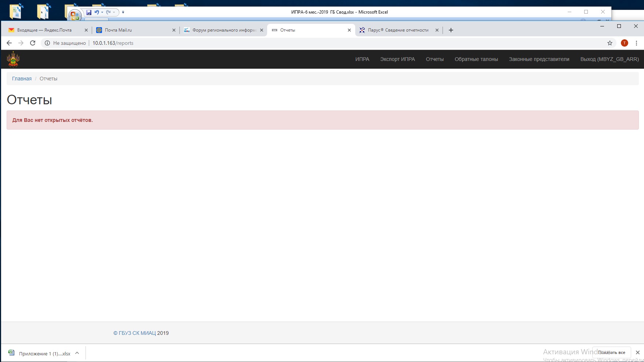
Task: Open a new browser tab
Action: point(451,30)
